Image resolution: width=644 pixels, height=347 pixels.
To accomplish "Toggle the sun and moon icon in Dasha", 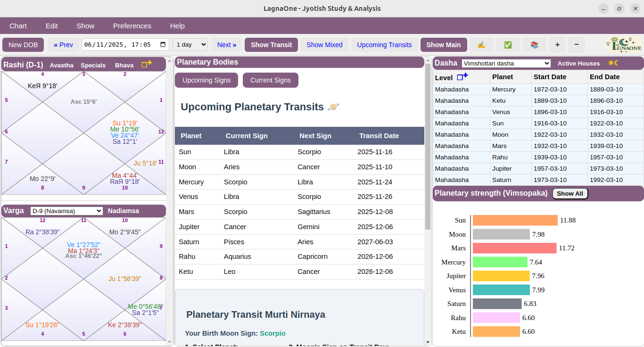I will [613, 63].
